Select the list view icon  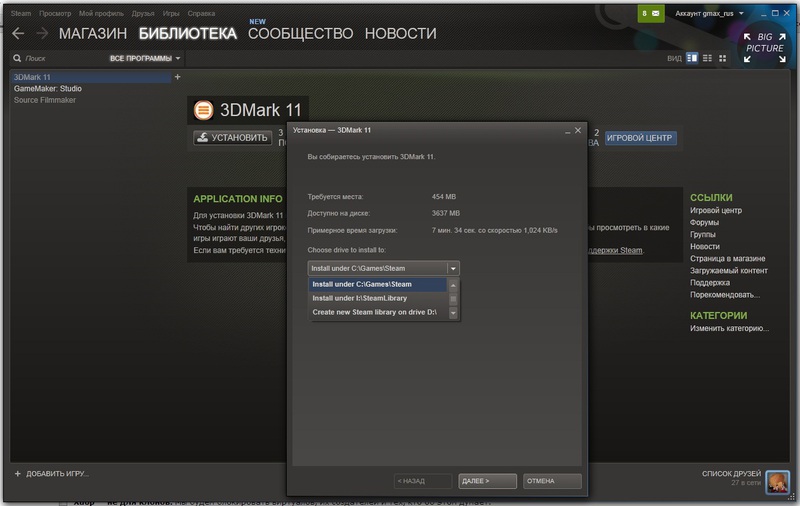point(707,58)
